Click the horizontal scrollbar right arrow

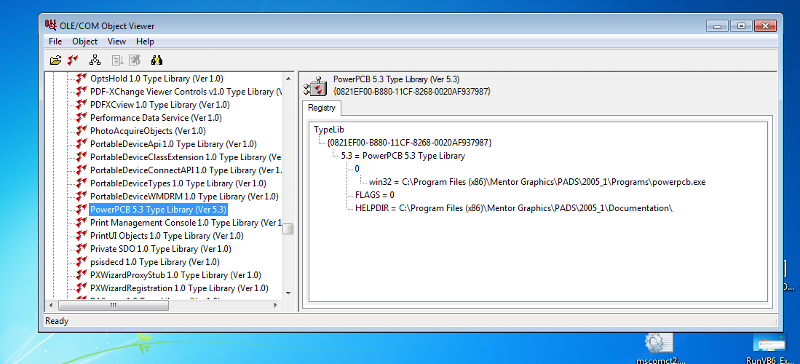[276, 305]
